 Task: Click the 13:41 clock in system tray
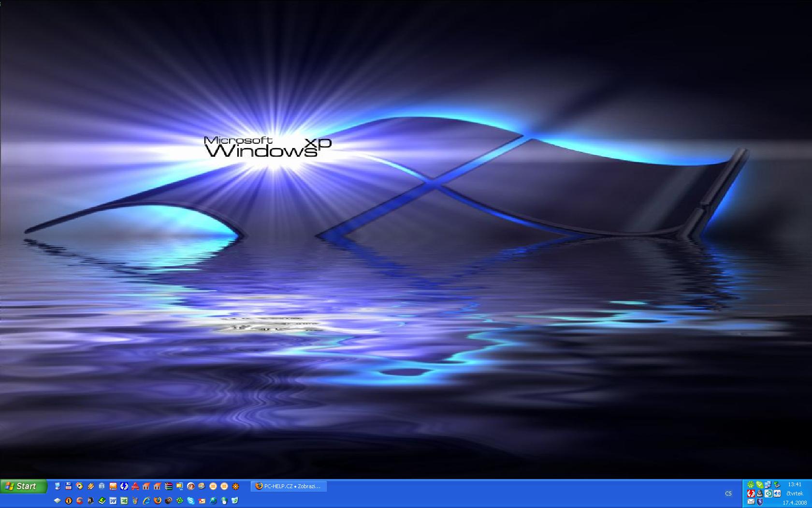[x=795, y=484]
